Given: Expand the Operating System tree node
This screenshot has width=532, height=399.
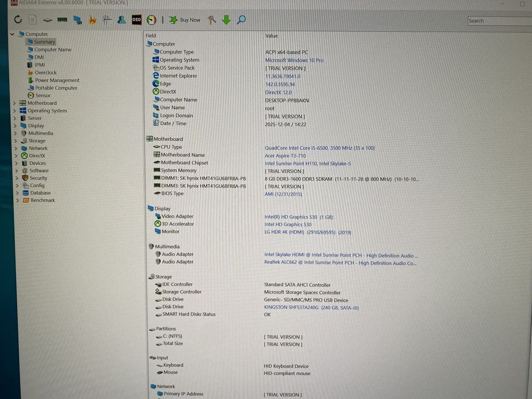Looking at the screenshot, I should point(15,111).
